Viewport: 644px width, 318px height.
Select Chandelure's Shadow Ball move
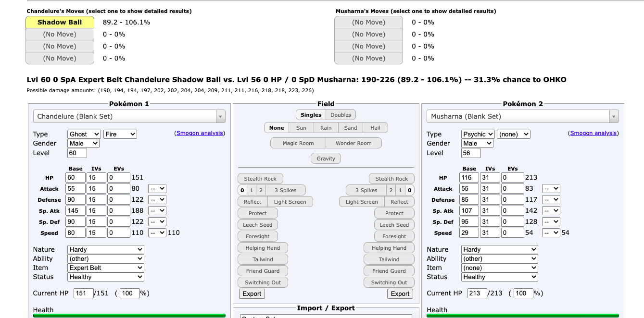pos(60,22)
